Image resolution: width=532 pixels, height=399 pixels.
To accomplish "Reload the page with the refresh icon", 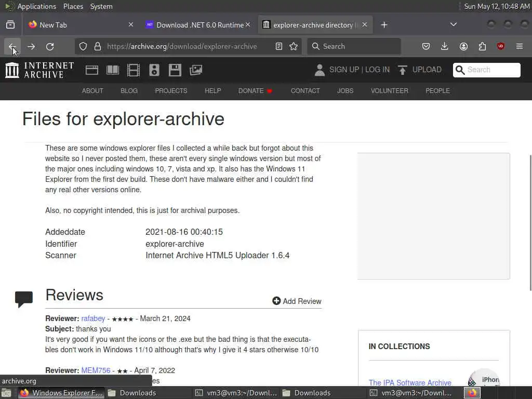I will coord(50,46).
